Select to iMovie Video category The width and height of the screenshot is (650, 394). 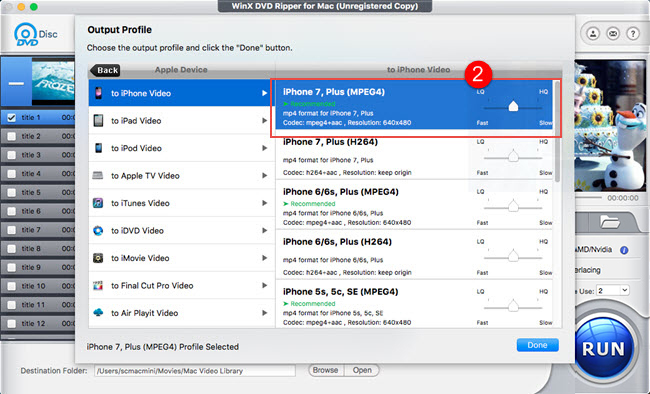(182, 258)
